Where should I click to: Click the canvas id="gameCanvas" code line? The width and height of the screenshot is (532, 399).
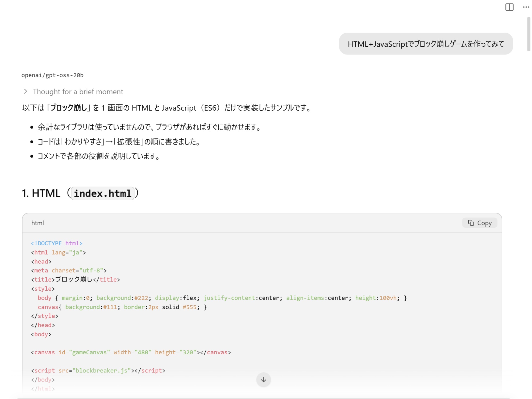[x=131, y=352]
